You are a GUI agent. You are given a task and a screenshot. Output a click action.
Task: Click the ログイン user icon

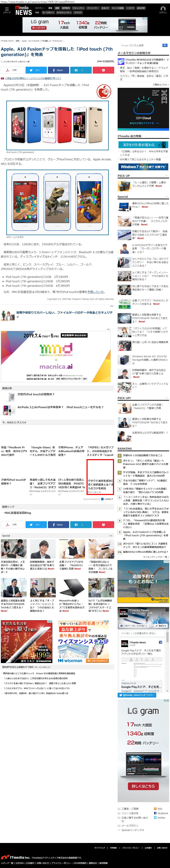coord(163,10)
